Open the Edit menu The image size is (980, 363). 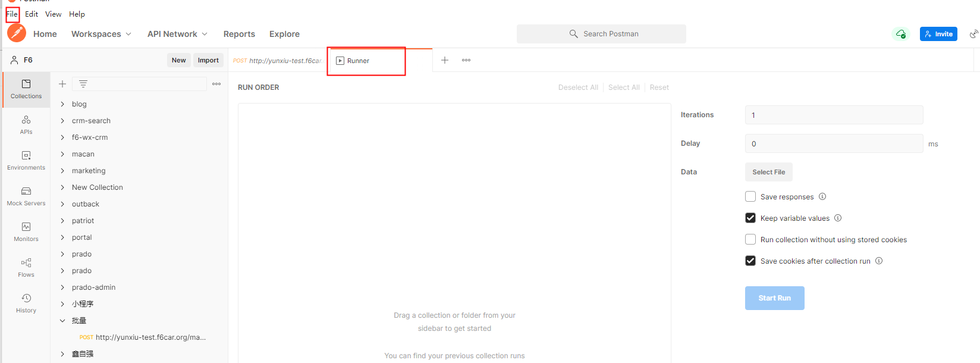coord(32,14)
